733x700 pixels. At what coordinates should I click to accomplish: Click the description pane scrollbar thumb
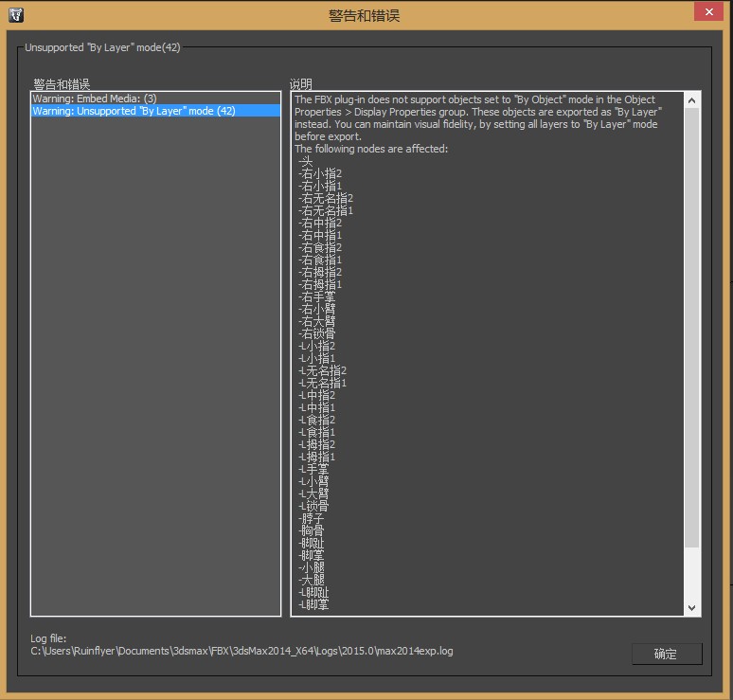692,328
